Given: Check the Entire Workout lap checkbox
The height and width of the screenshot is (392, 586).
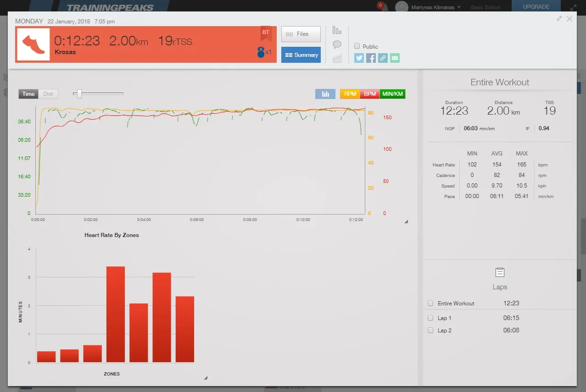Looking at the screenshot, I should [x=430, y=303].
